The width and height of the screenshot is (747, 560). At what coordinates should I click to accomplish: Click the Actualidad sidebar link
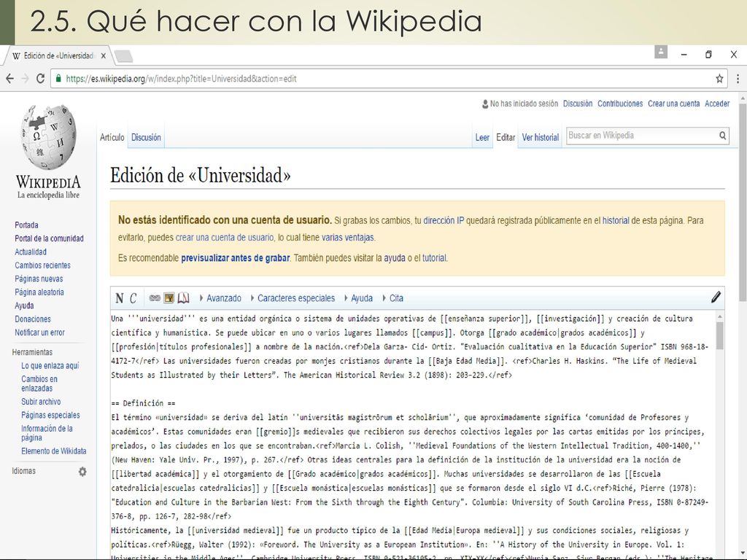click(x=31, y=252)
